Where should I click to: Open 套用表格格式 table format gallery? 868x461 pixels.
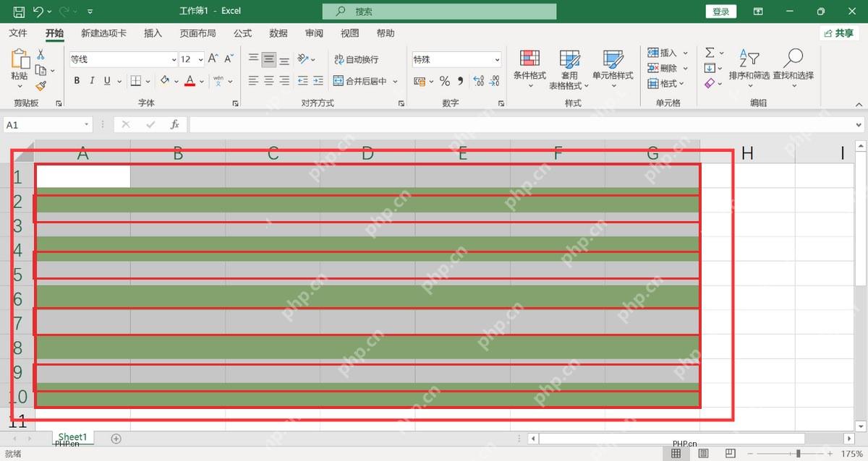(569, 69)
